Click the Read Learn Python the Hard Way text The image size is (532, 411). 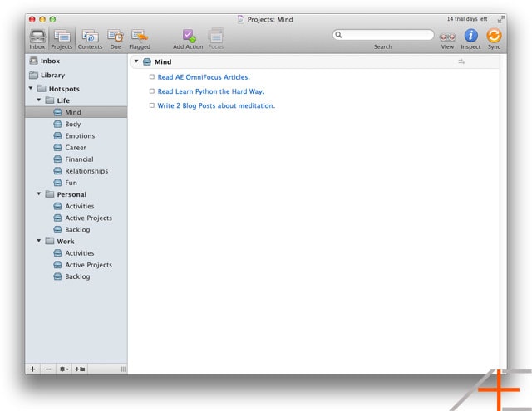tap(210, 91)
